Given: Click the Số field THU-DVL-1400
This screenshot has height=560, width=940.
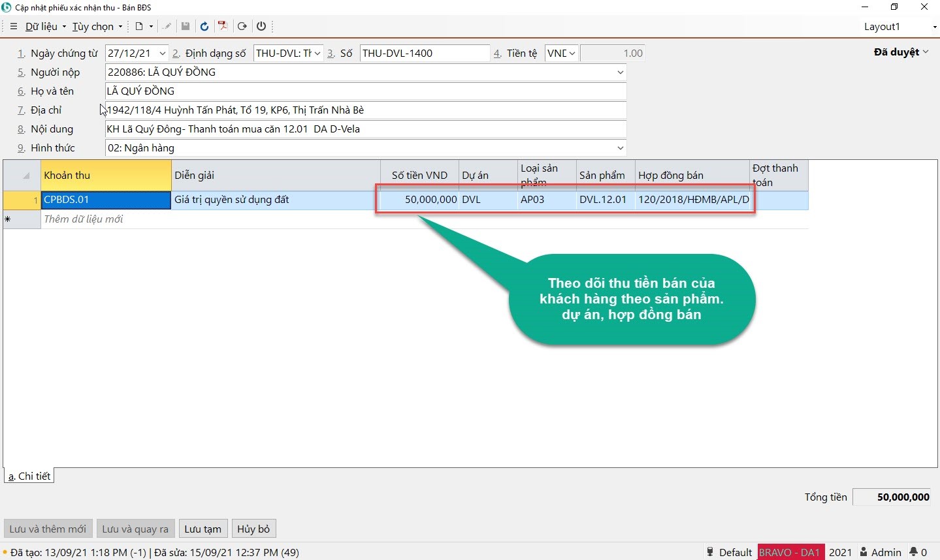Looking at the screenshot, I should 425,54.
